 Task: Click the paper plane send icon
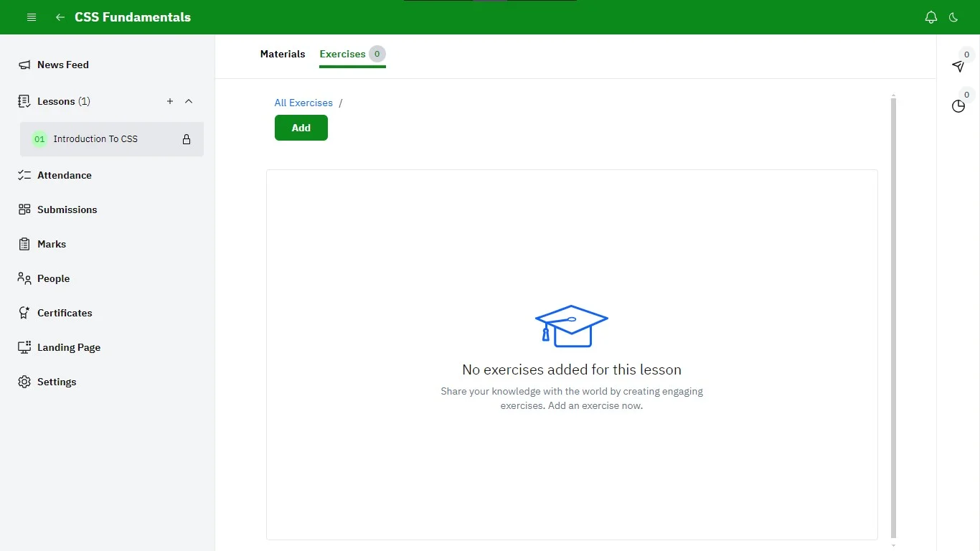[958, 66]
